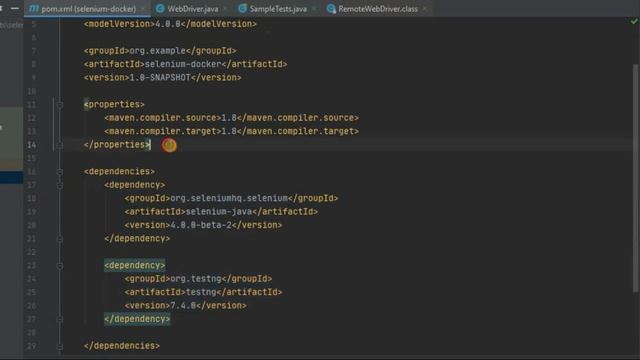Collapse the testng dependency block at line 23
The height and width of the screenshot is (360, 640).
[60, 265]
